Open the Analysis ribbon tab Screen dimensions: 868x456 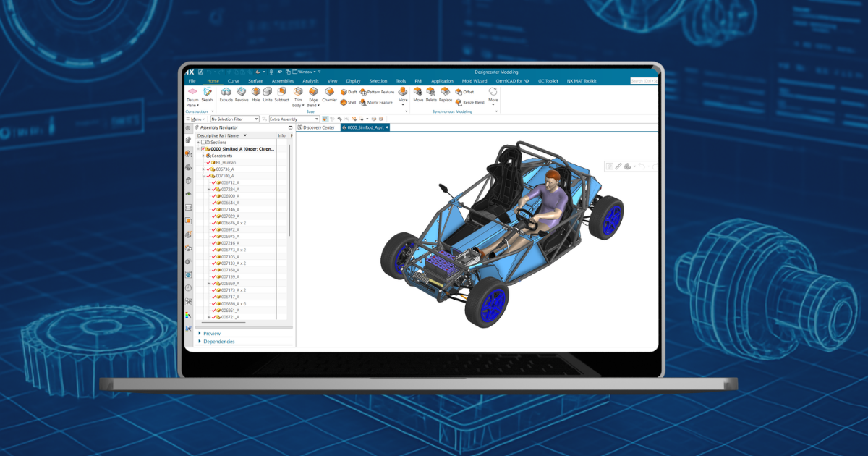310,81
